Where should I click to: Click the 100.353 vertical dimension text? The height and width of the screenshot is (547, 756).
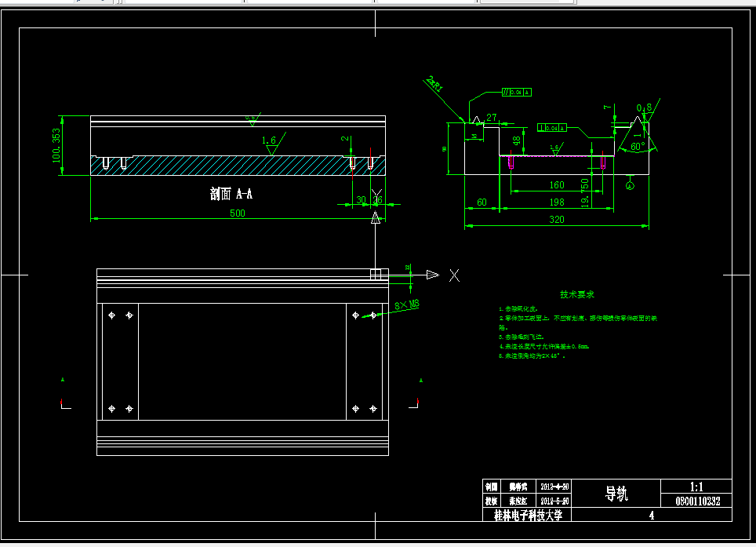click(56, 145)
